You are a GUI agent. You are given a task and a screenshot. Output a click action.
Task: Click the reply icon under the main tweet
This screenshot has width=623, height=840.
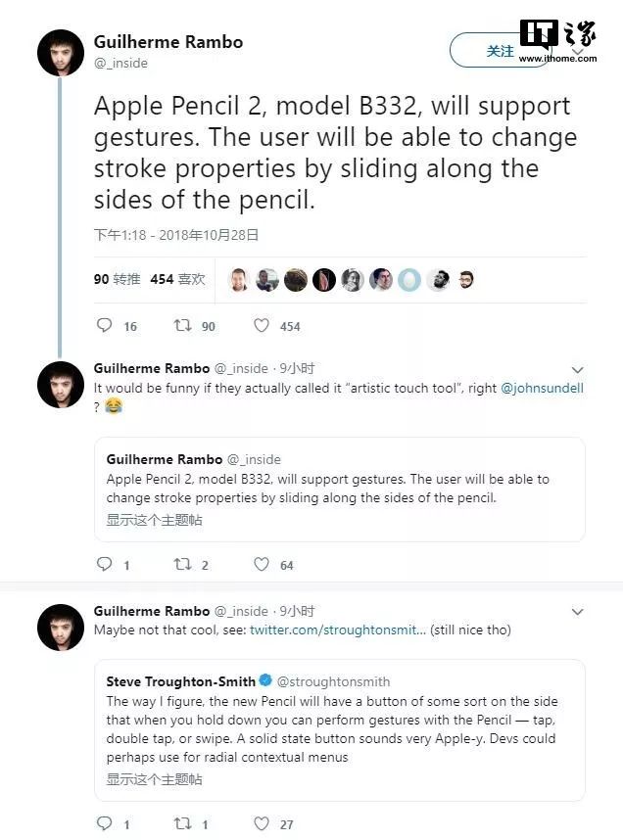click(x=105, y=325)
